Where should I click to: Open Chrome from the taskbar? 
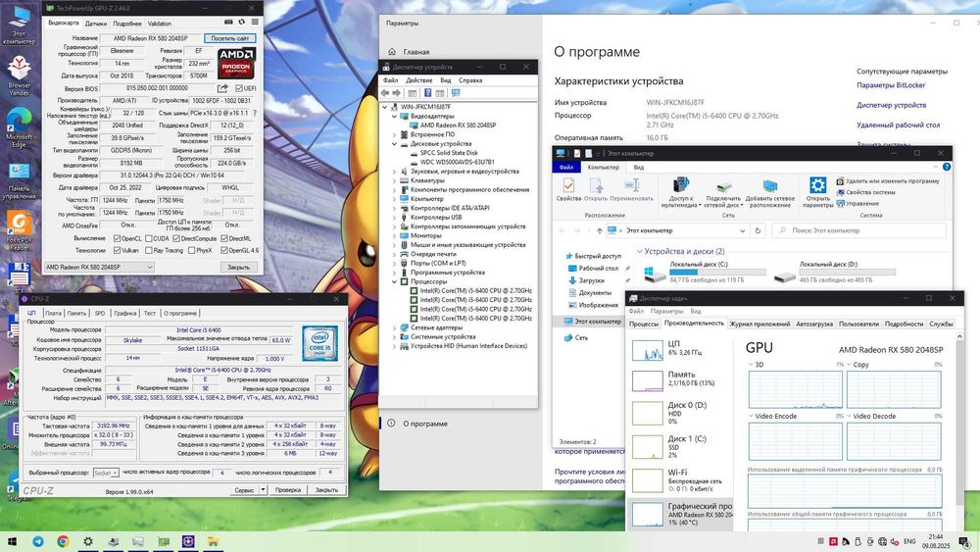pos(63,541)
